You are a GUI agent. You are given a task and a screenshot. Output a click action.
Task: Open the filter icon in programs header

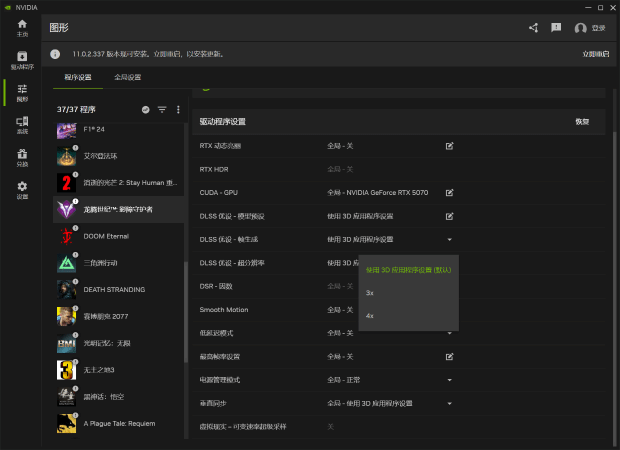tap(162, 110)
